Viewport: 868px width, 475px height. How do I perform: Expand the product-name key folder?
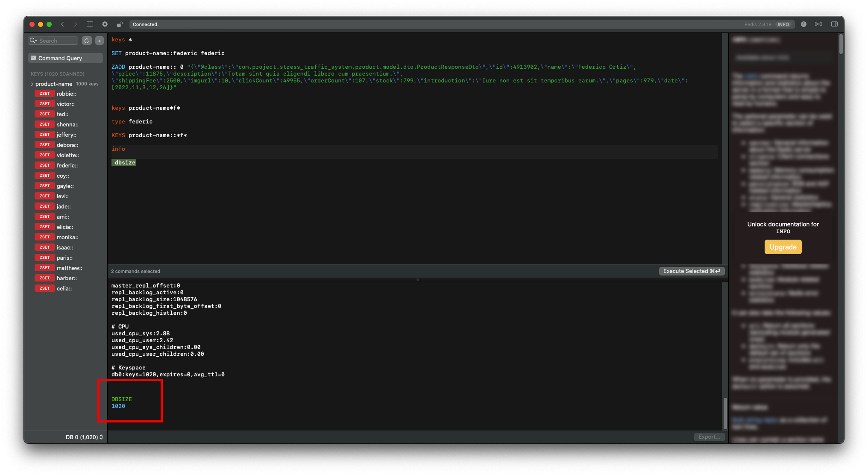32,84
